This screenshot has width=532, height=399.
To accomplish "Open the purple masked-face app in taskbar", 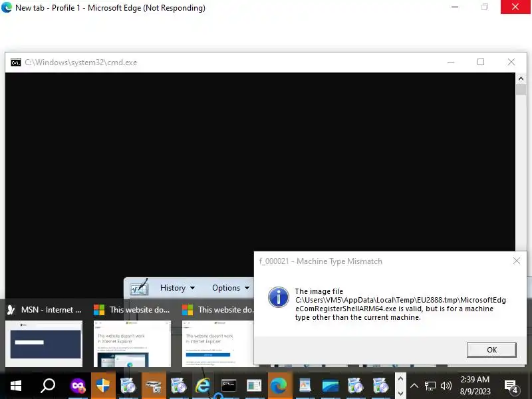I will point(78,386).
